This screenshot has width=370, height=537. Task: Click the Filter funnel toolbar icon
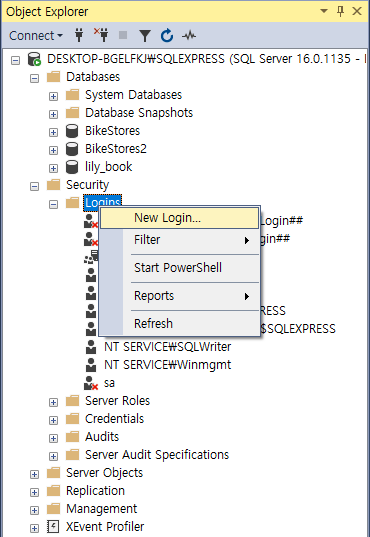145,36
